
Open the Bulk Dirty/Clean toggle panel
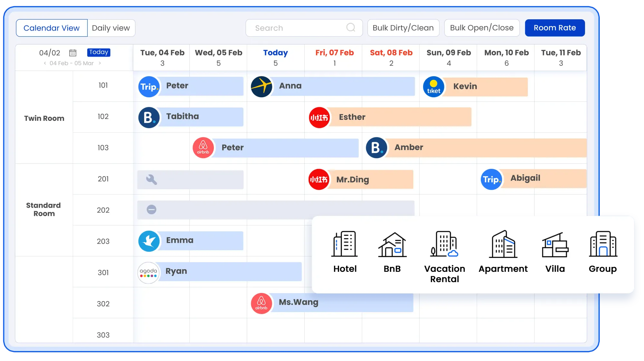click(403, 28)
